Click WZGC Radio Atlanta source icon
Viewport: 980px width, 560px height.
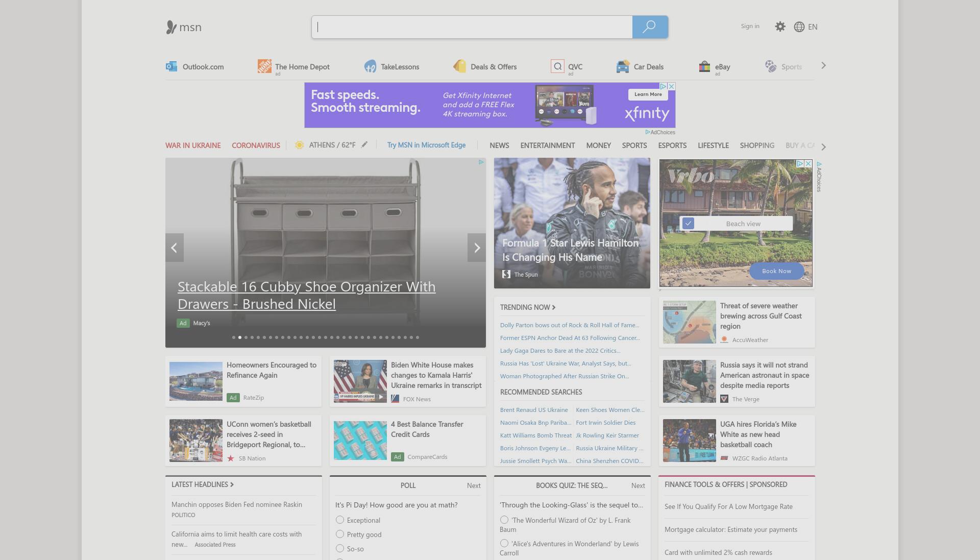(x=724, y=458)
